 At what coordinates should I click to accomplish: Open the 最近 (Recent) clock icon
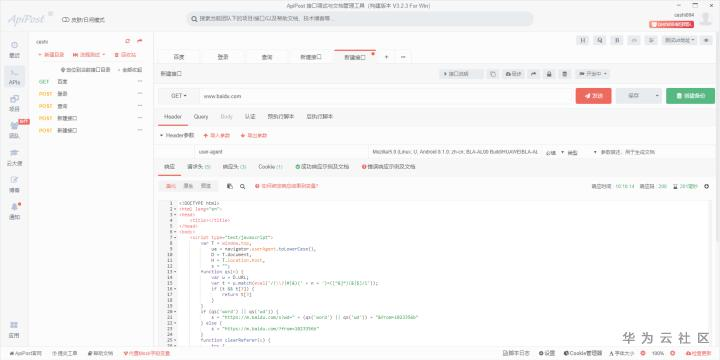(x=15, y=50)
